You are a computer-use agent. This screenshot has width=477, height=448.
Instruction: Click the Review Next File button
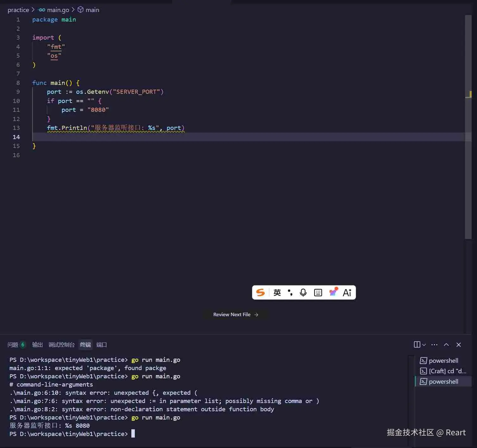[x=235, y=314]
